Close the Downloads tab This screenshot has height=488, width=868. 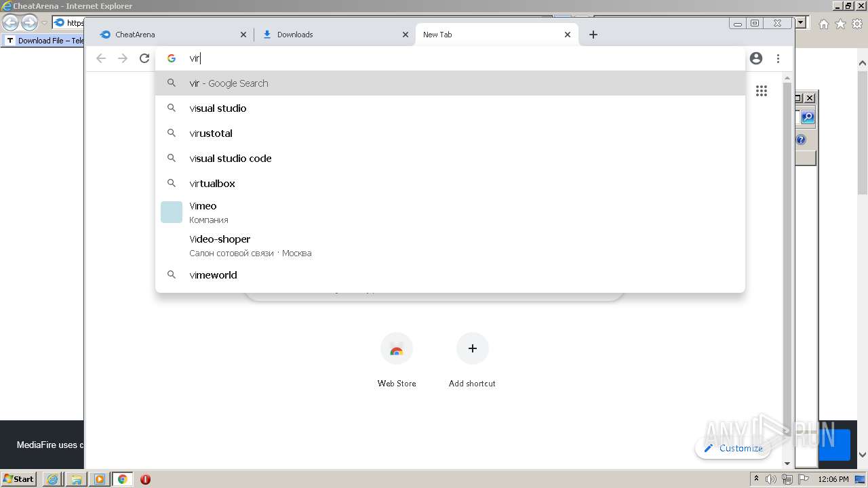406,35
